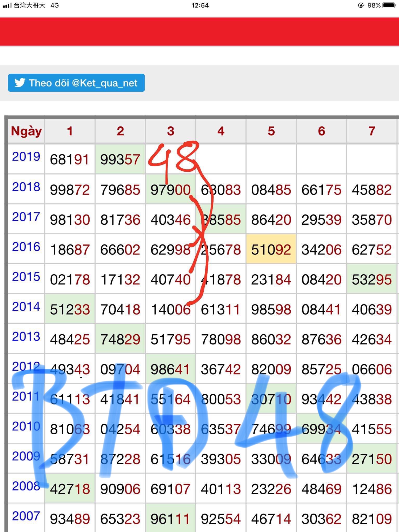The width and height of the screenshot is (399, 532).
Task: Click the Twitter bird icon
Action: (20, 83)
